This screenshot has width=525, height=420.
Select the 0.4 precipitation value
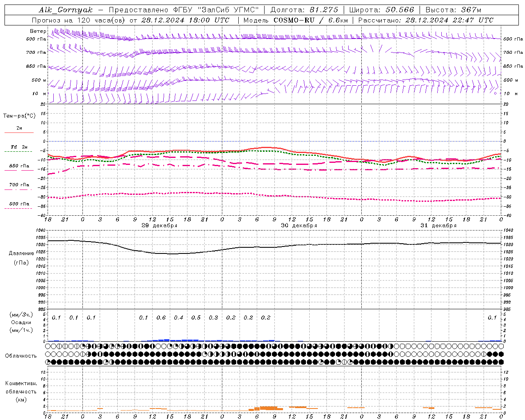point(178,318)
